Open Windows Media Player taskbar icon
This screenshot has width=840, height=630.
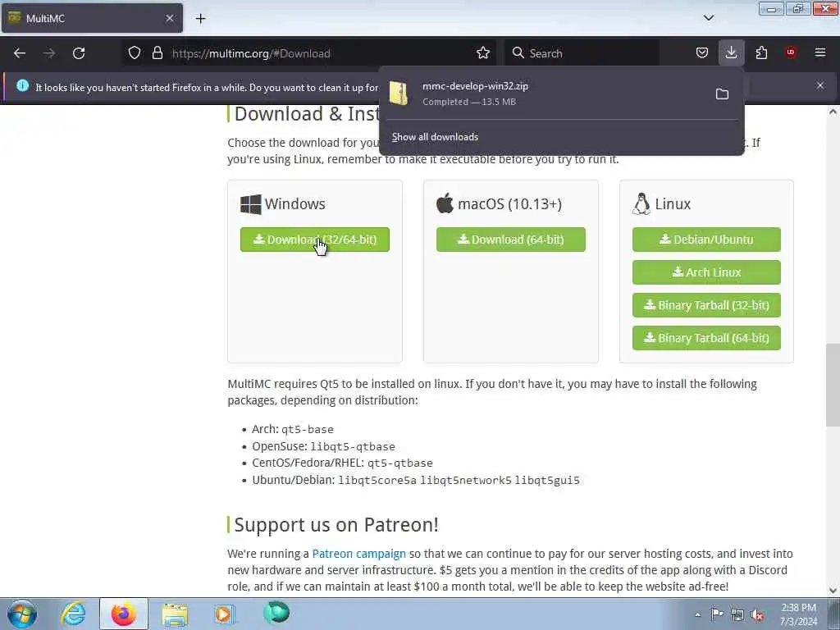pos(225,614)
